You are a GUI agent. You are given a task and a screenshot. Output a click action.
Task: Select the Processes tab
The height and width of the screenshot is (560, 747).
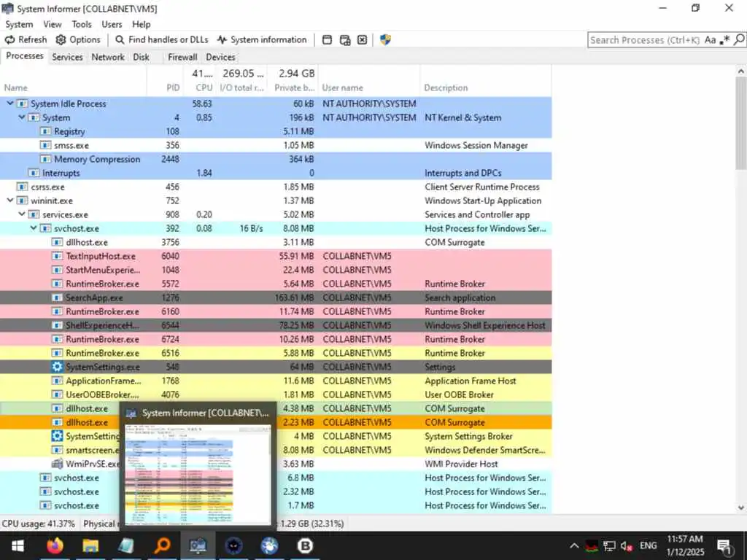[24, 56]
